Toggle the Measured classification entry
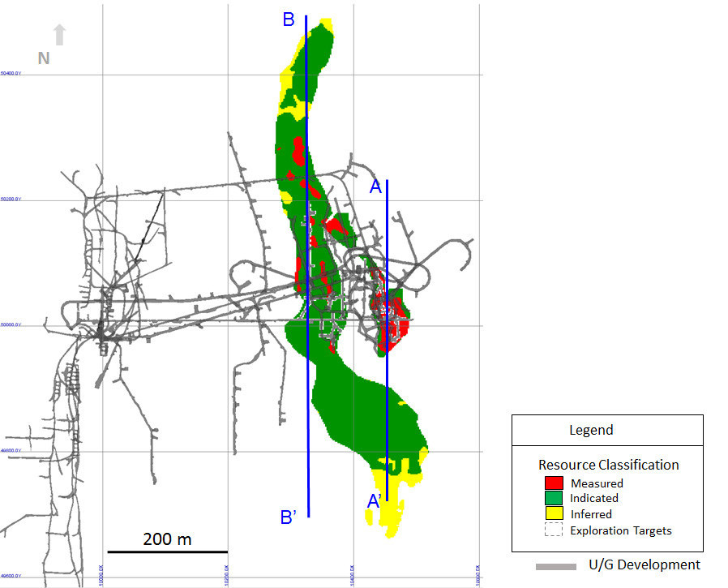 point(598,483)
